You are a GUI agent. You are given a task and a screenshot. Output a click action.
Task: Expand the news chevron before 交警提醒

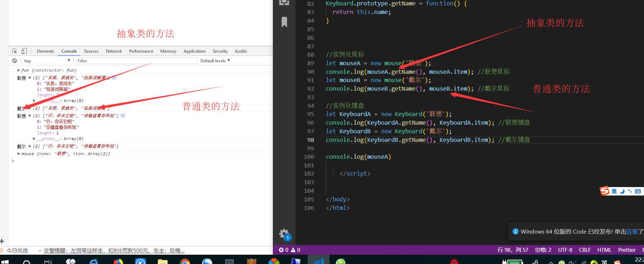(x=40, y=250)
